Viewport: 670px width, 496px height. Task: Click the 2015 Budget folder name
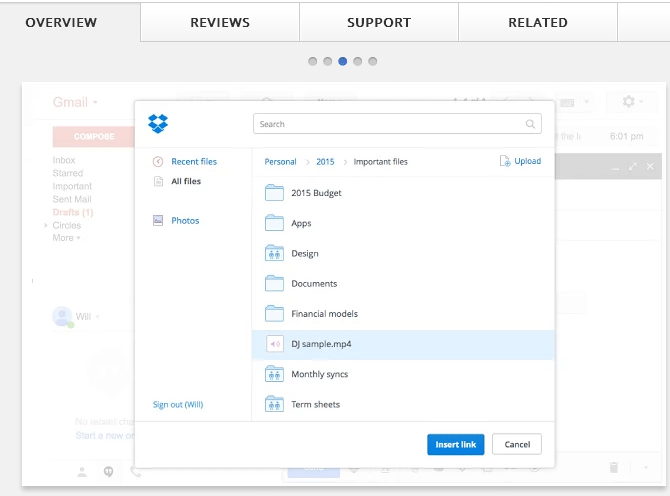pos(316,193)
